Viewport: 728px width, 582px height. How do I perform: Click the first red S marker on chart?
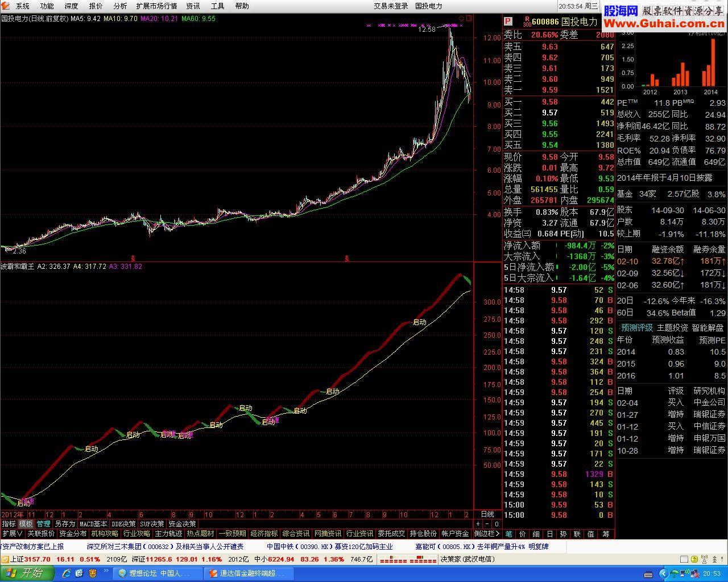pos(133,259)
